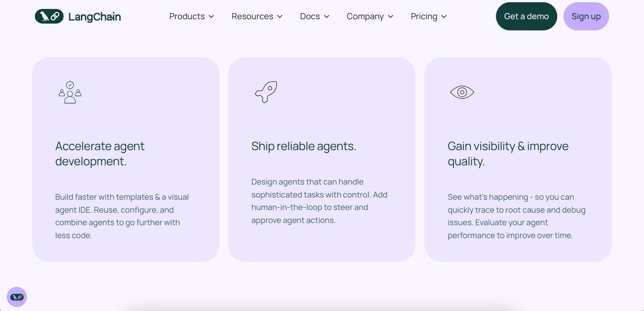Click the rocket icon on Ship reliable agents card
644x311 pixels.
pyautogui.click(x=266, y=92)
